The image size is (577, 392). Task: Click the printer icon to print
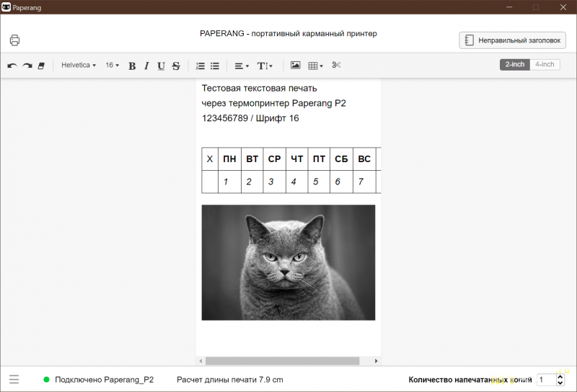[14, 40]
